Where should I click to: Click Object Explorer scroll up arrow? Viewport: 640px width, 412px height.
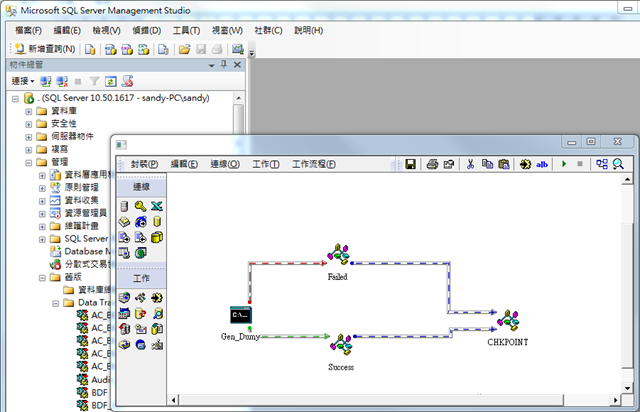tap(238, 98)
